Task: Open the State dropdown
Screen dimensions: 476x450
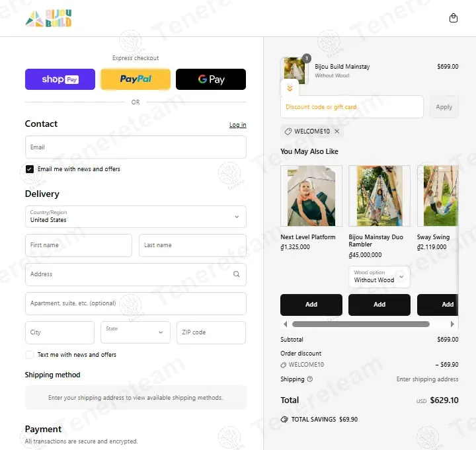Action: (136, 332)
